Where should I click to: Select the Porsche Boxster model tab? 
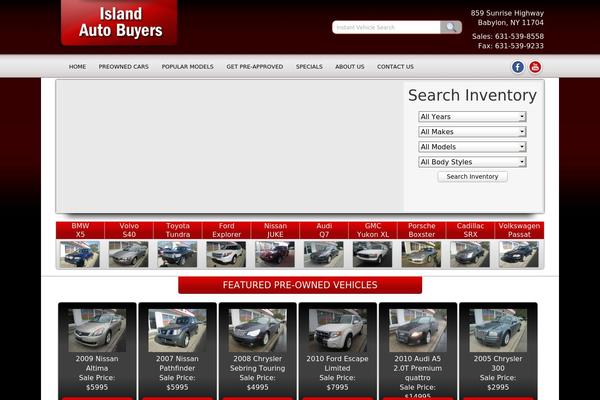coord(422,230)
